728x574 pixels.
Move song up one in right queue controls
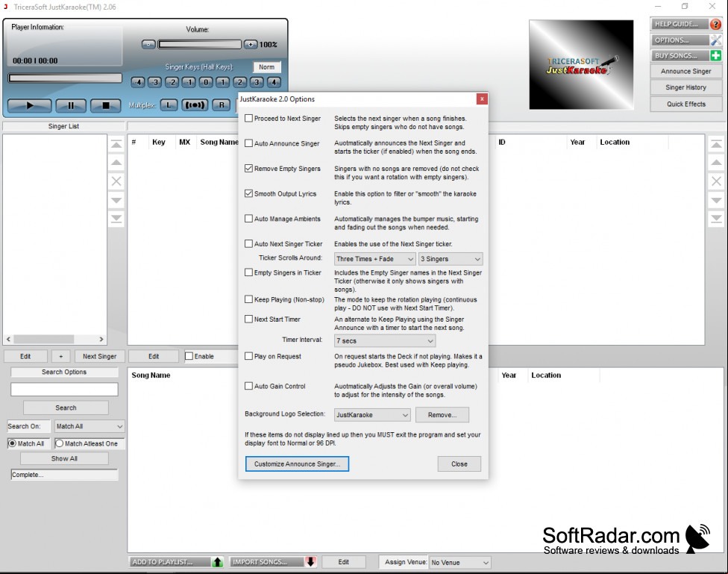pos(716,163)
